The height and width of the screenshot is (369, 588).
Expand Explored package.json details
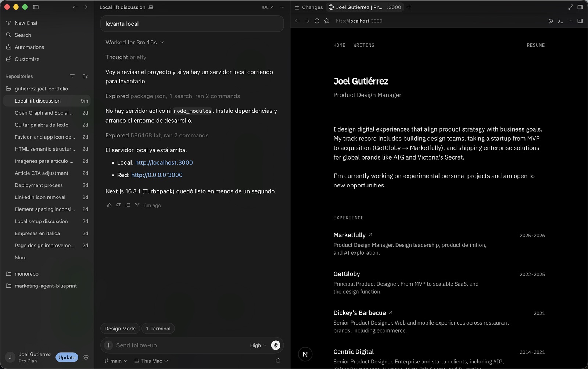coord(173,96)
